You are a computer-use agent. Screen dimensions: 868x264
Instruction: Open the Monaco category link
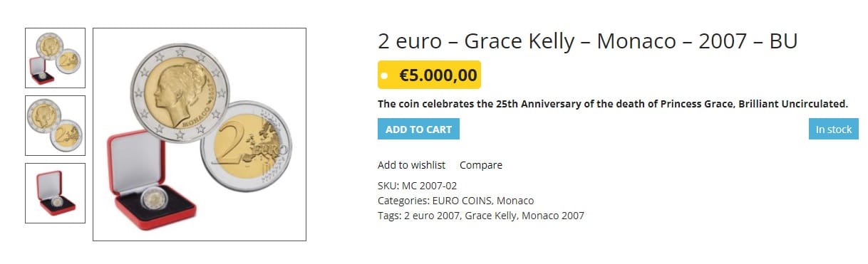pos(515,201)
